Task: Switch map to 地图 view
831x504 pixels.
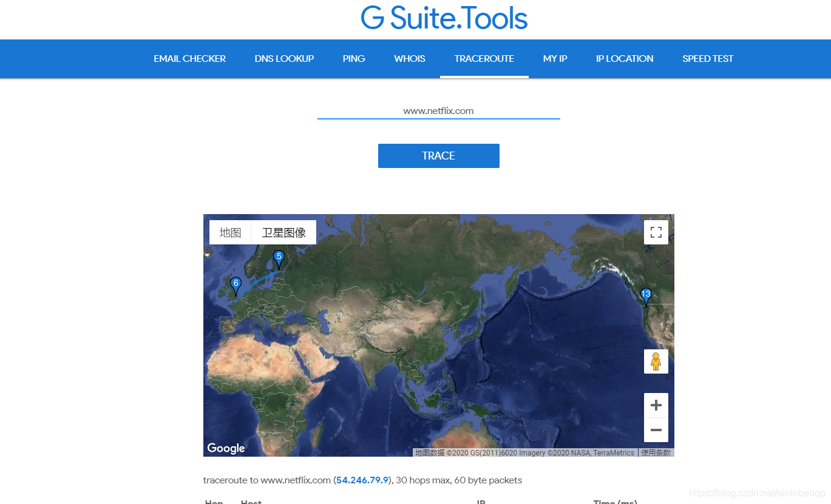Action: [x=231, y=232]
